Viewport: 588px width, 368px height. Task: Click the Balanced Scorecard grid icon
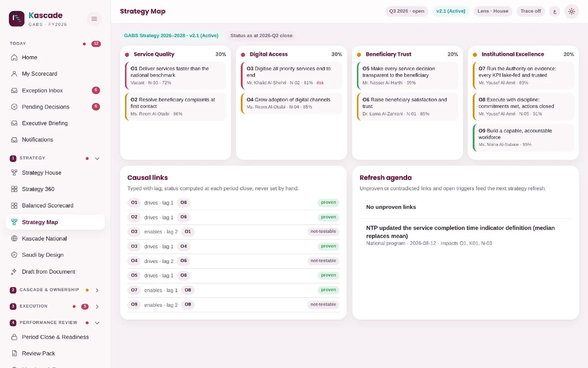(x=14, y=205)
